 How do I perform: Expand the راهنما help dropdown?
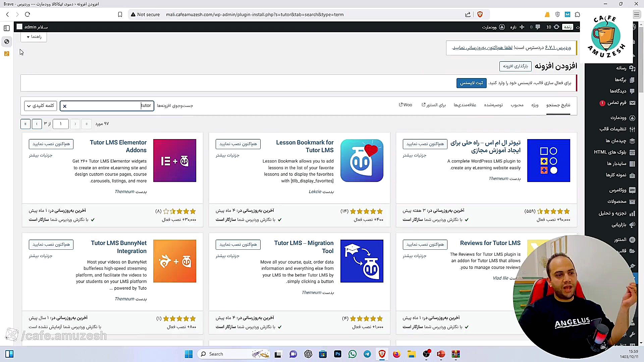(x=34, y=37)
